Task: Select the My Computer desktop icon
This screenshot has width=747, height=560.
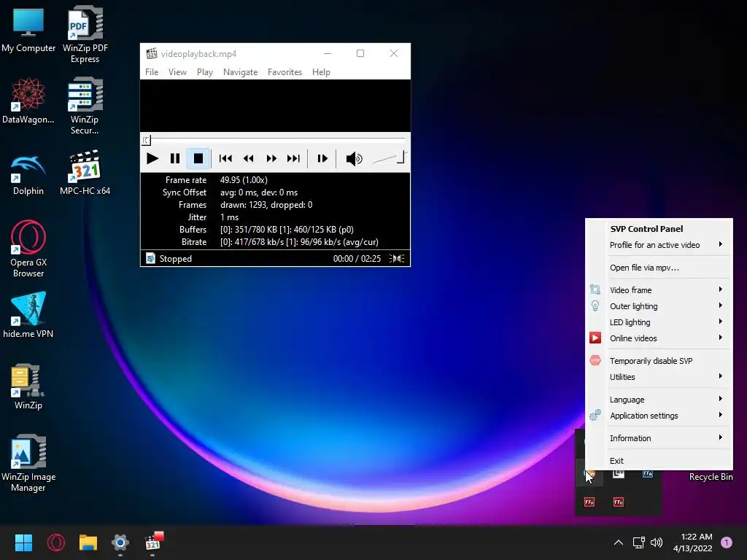Action: (28, 31)
